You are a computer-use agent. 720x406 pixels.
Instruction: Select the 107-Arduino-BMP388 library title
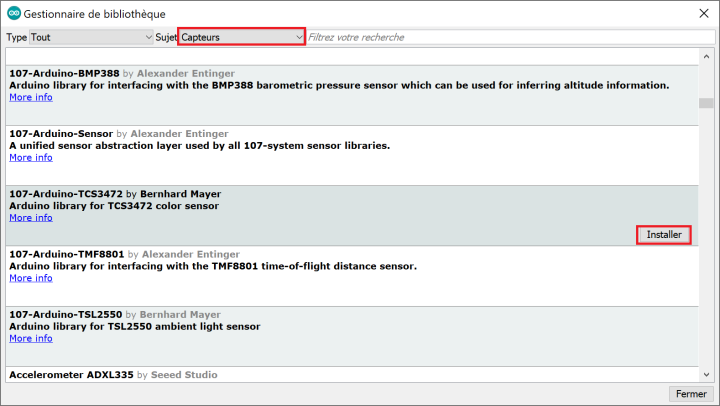pos(64,73)
